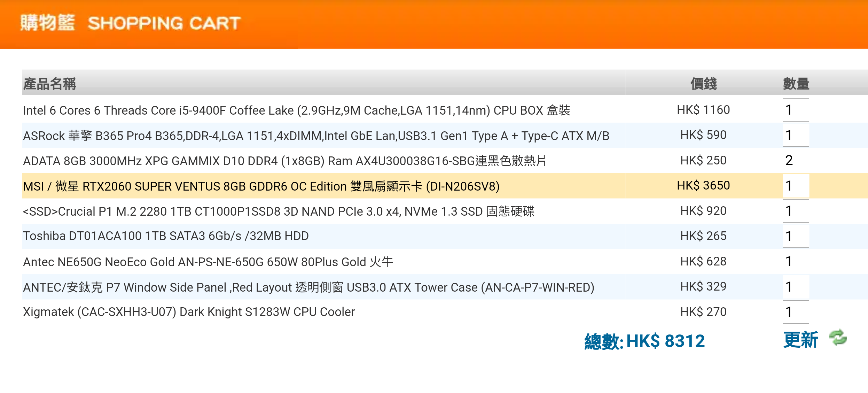
Task: Edit quantity for Crucial P1 1TB SSD
Action: [x=796, y=211]
